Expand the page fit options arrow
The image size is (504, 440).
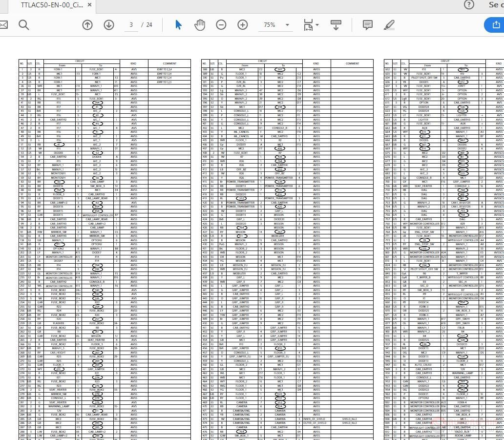click(x=317, y=25)
